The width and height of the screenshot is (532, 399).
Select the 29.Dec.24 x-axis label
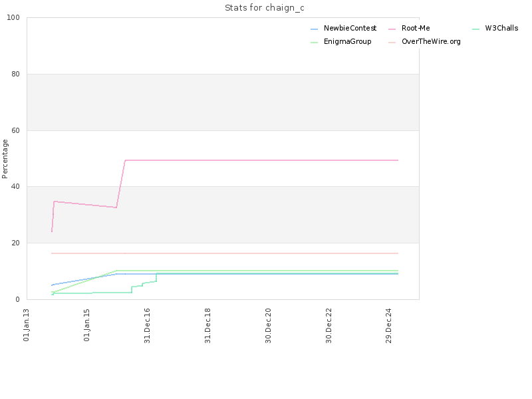pyautogui.click(x=389, y=326)
